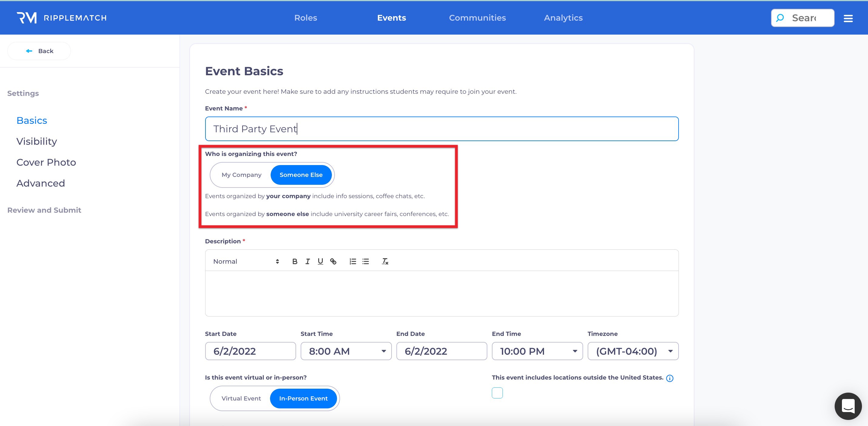Open Visibility settings section
This screenshot has height=426, width=868.
[37, 141]
